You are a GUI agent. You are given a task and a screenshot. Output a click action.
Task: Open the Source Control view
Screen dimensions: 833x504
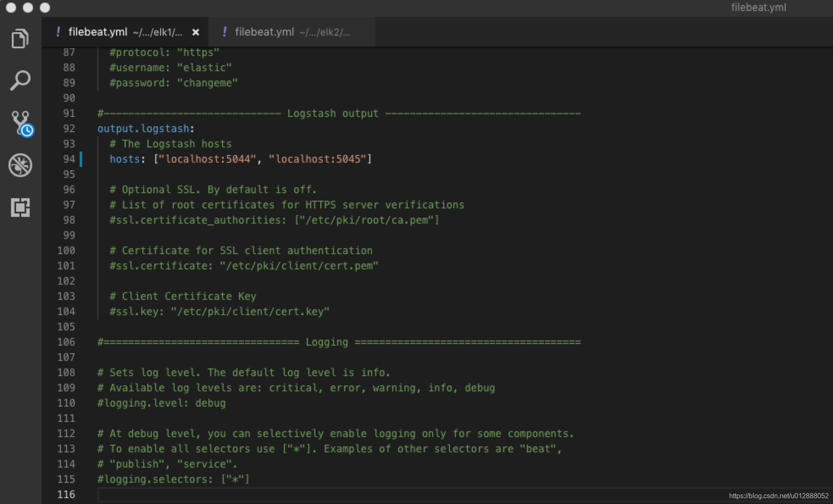pos(21,123)
